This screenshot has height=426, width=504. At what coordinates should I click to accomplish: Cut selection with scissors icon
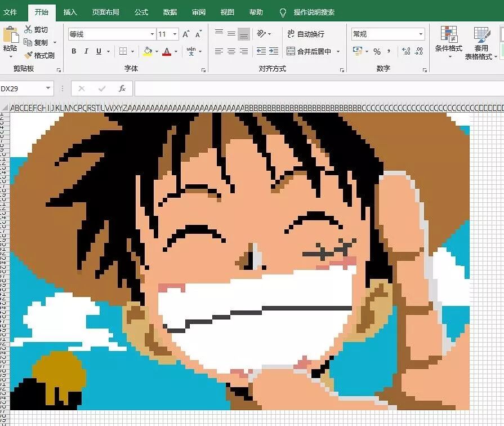coord(28,30)
